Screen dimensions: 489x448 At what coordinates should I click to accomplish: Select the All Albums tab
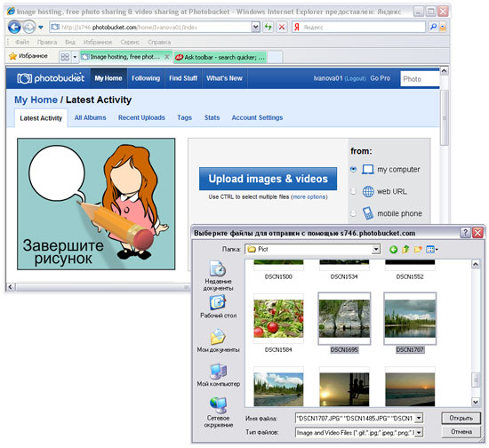pos(90,117)
